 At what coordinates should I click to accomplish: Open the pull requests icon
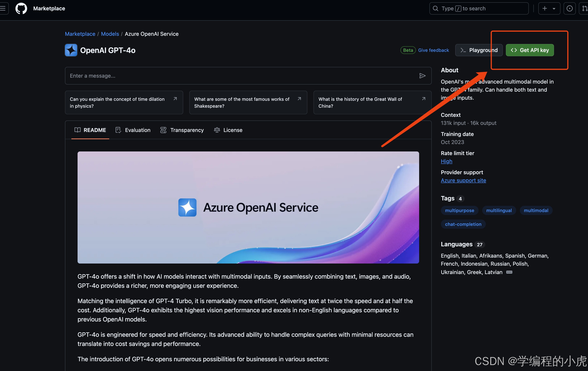(584, 8)
